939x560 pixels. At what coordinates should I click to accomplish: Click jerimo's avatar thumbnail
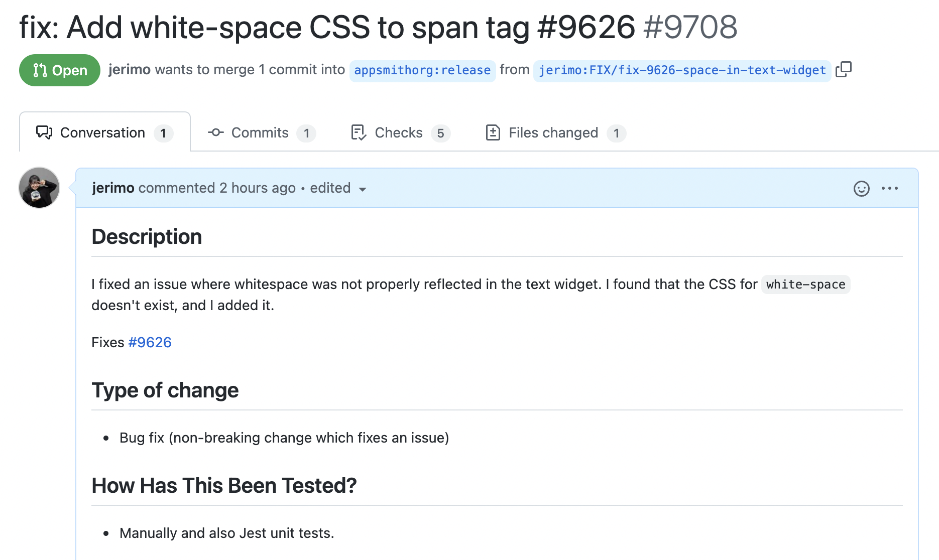tap(39, 188)
